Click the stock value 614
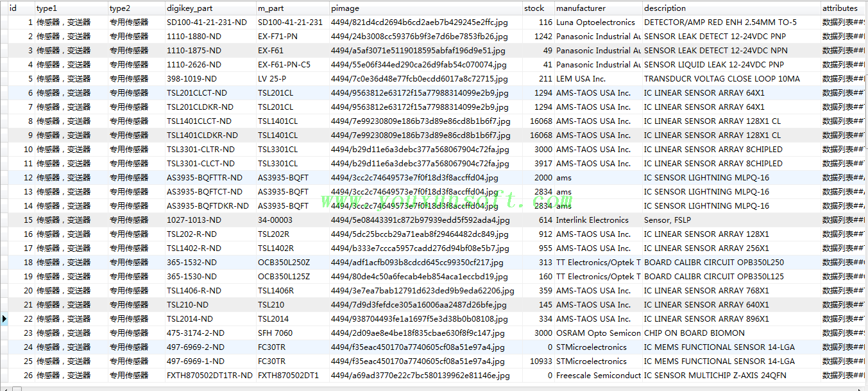Screen dimensions: 868x391 [x=538, y=220]
